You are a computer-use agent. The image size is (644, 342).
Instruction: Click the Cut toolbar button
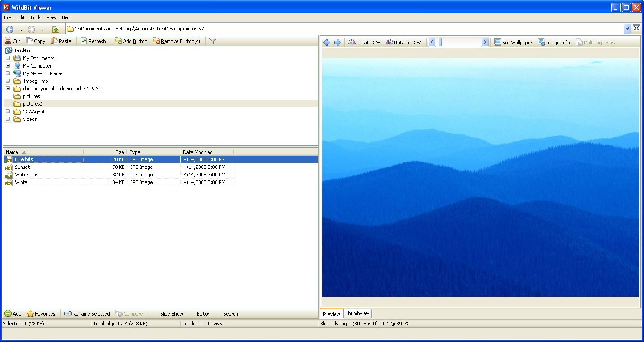[13, 41]
